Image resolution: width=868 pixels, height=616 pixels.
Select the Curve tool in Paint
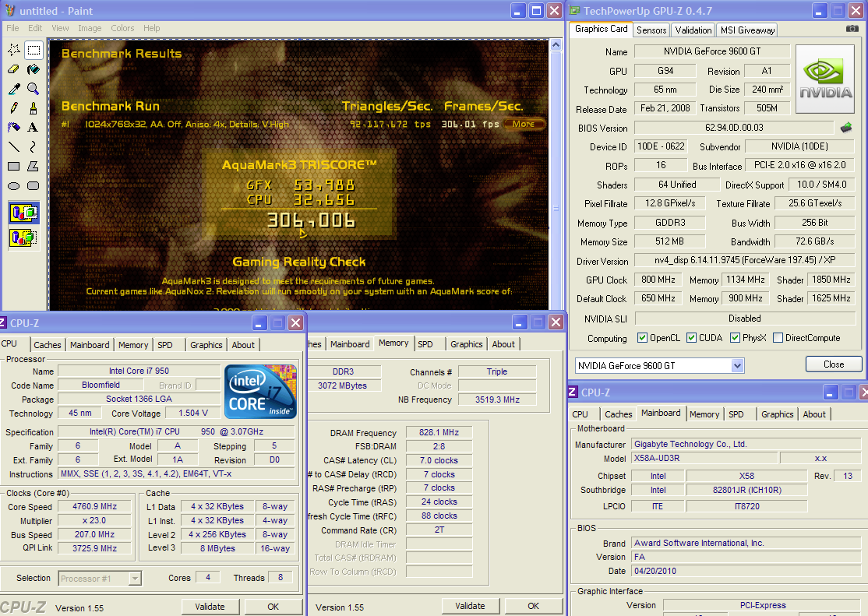click(x=34, y=146)
